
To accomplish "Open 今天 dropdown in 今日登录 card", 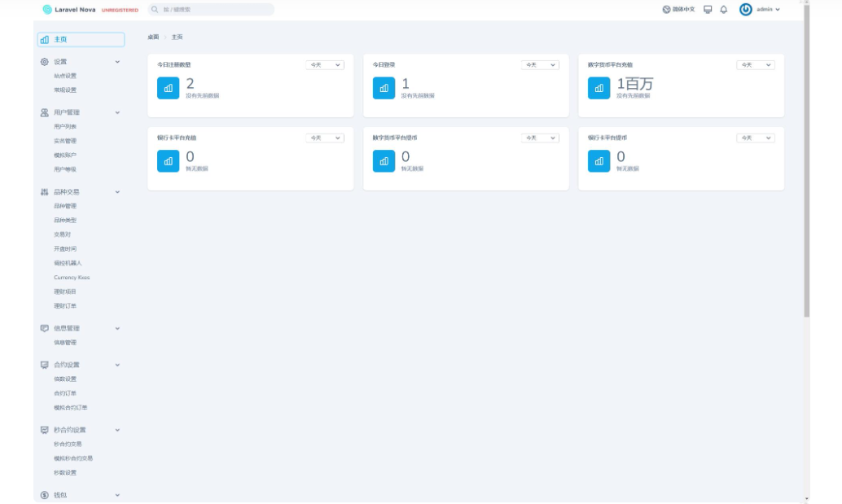I will tap(541, 65).
